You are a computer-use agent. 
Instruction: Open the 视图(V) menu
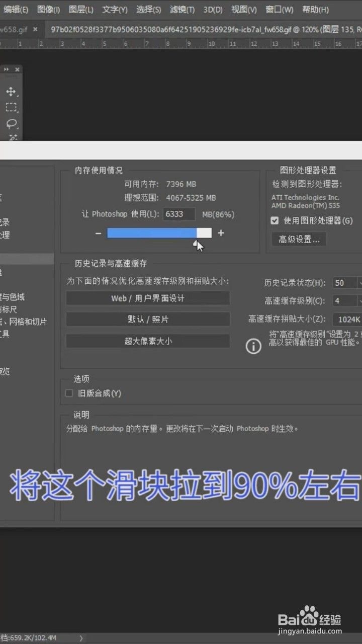[x=244, y=10]
